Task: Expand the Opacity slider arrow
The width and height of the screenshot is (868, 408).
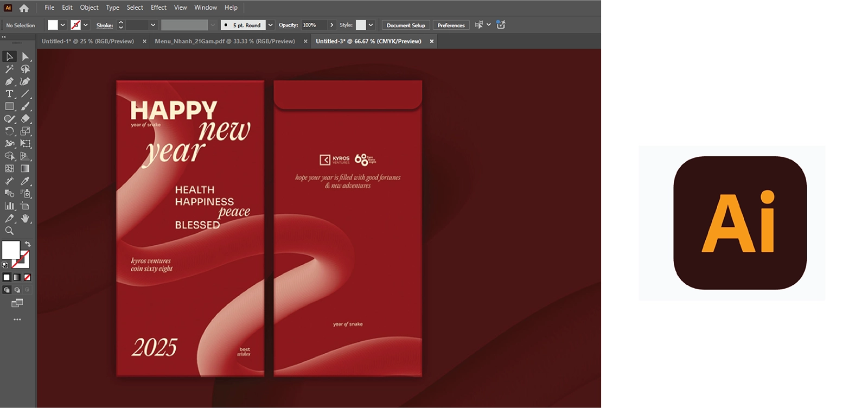Action: tap(331, 25)
